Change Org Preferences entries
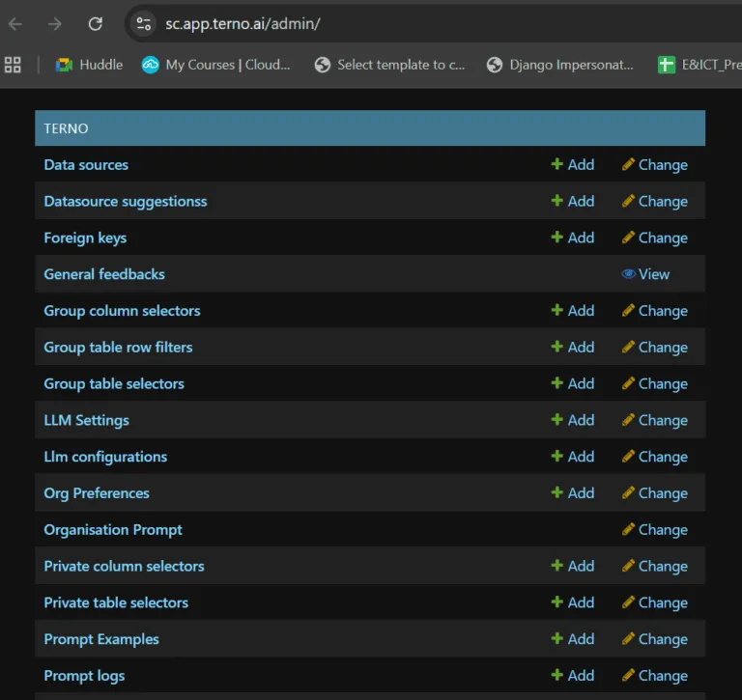Image resolution: width=742 pixels, height=700 pixels. click(654, 492)
